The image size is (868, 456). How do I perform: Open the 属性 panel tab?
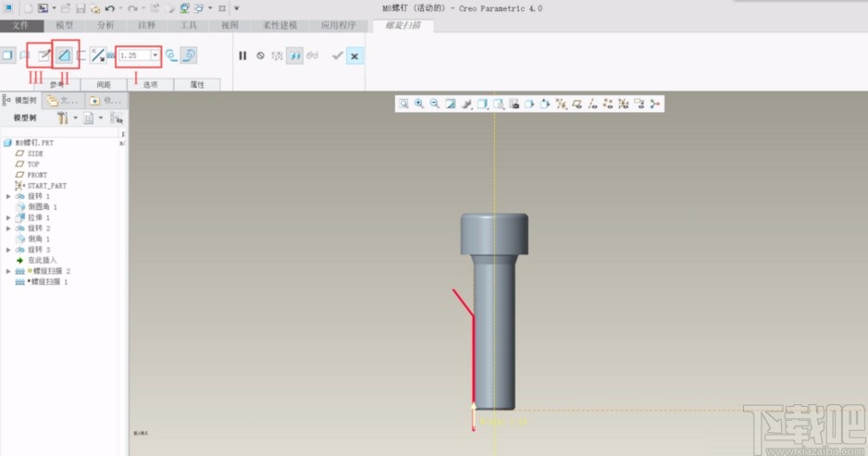click(197, 85)
